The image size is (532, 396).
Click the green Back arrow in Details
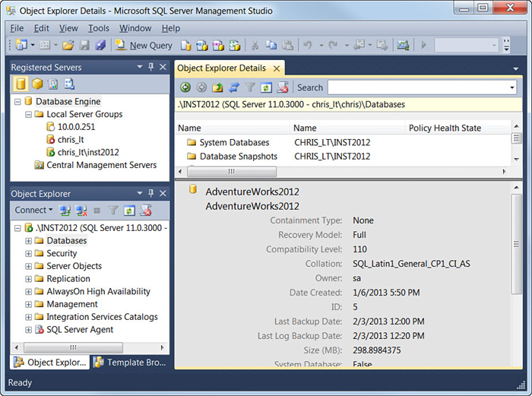[185, 87]
